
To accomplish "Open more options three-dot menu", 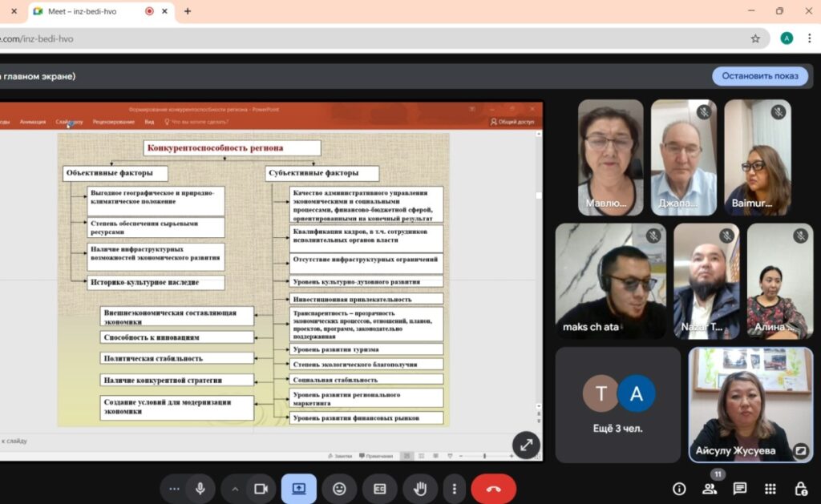I will click(454, 489).
